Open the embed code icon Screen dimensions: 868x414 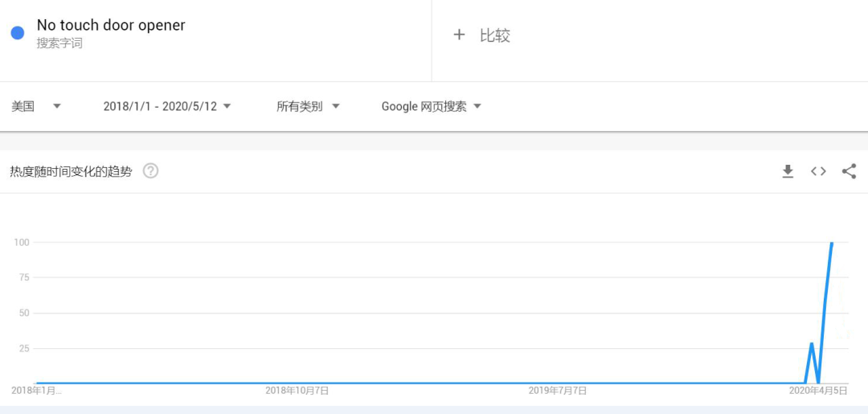pyautogui.click(x=818, y=171)
